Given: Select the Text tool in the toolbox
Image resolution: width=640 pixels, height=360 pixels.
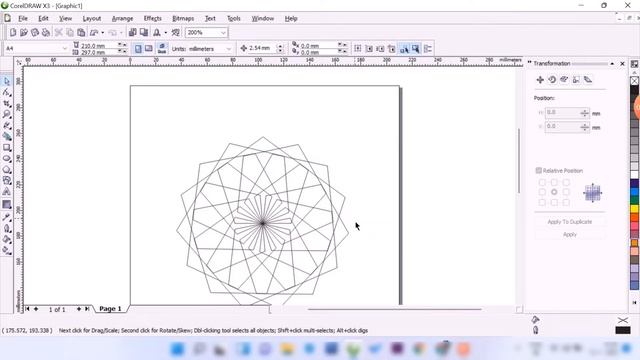Looking at the screenshot, I should (x=7, y=191).
